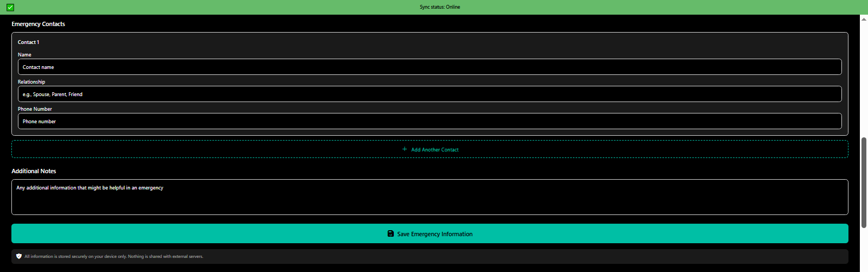The width and height of the screenshot is (868, 272).
Task: Click the Emergency Contacts section heading
Action: [38, 24]
